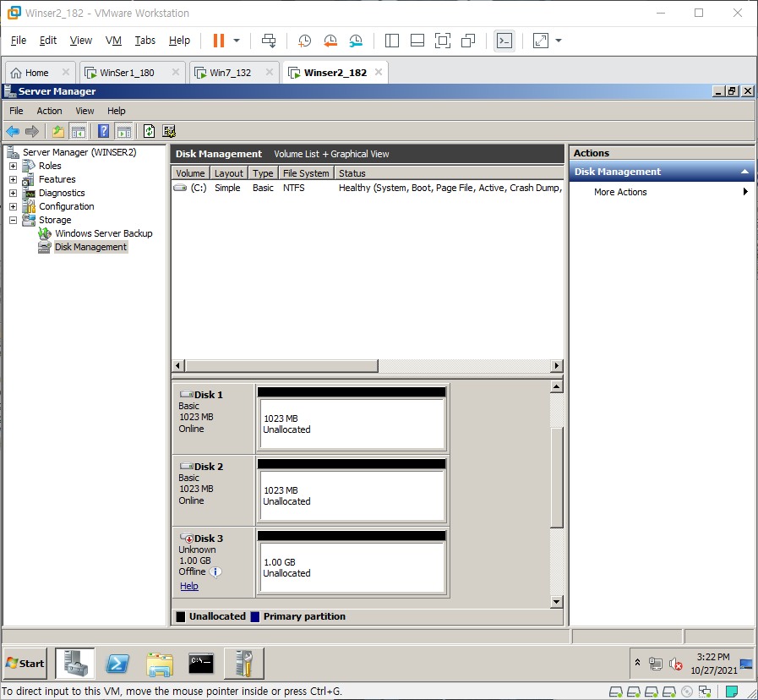Collapse the Disk Management actions section
The width and height of the screenshot is (758, 700).
click(x=745, y=172)
